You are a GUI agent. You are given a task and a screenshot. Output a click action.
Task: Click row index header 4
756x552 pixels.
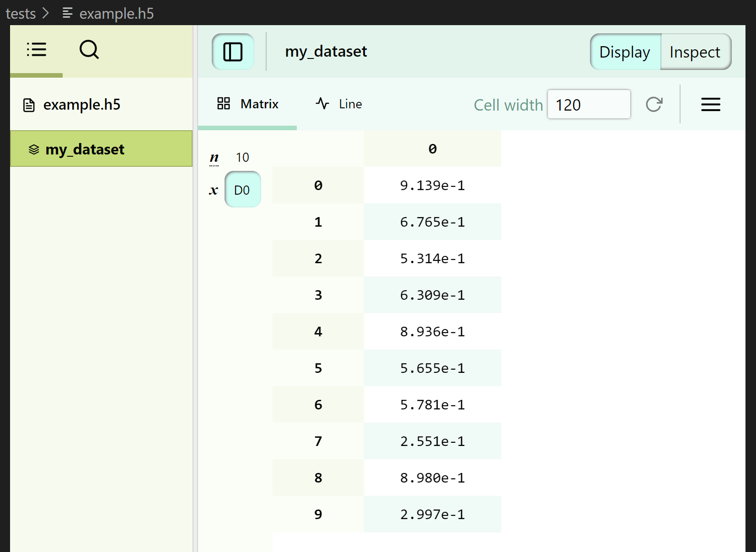318,331
